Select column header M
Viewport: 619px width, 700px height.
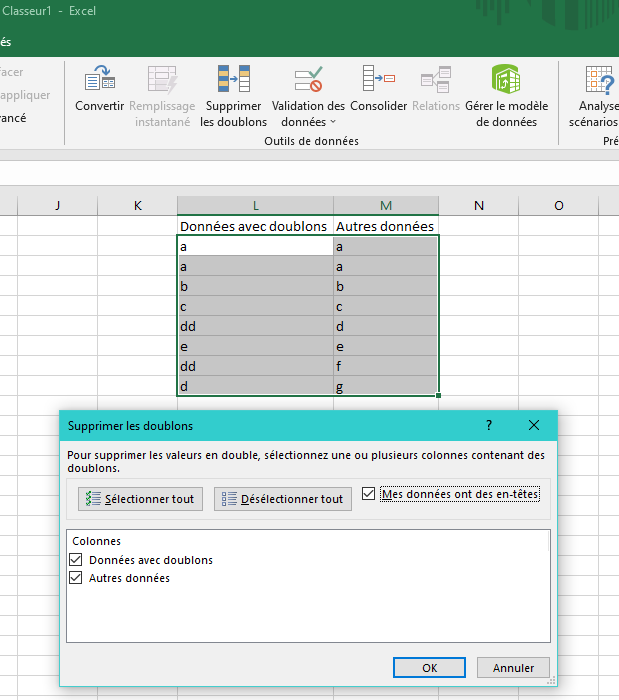click(386, 205)
